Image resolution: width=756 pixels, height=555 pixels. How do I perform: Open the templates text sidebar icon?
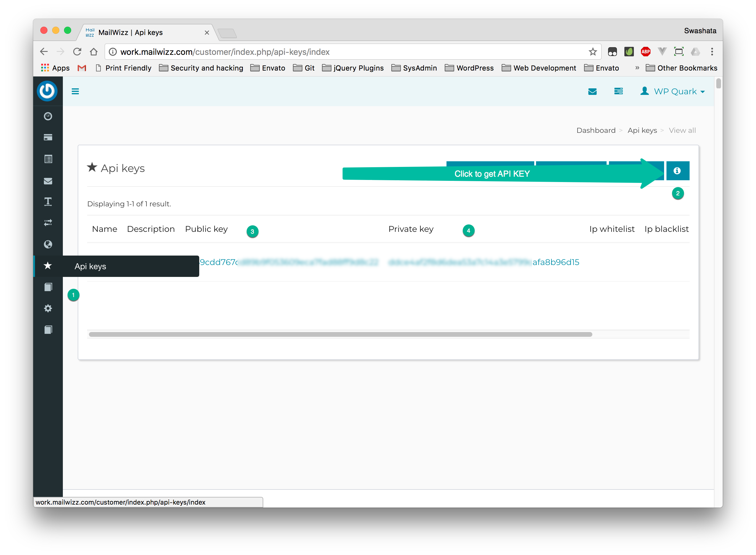click(x=48, y=202)
